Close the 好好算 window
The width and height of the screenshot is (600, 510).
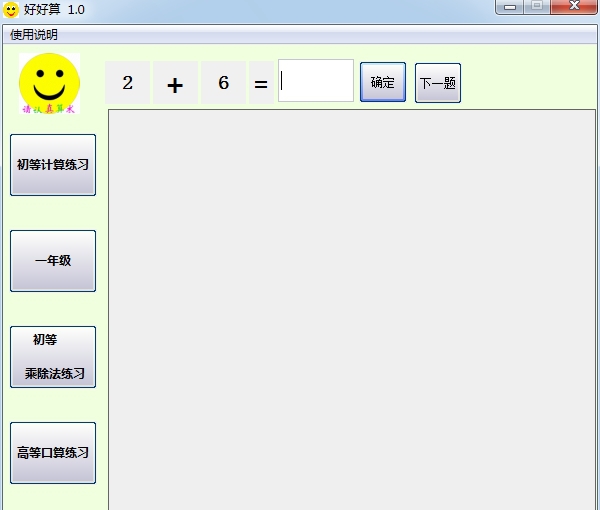click(x=574, y=7)
